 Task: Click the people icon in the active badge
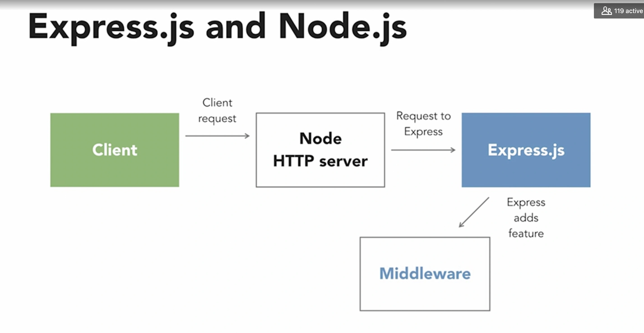[x=606, y=11]
